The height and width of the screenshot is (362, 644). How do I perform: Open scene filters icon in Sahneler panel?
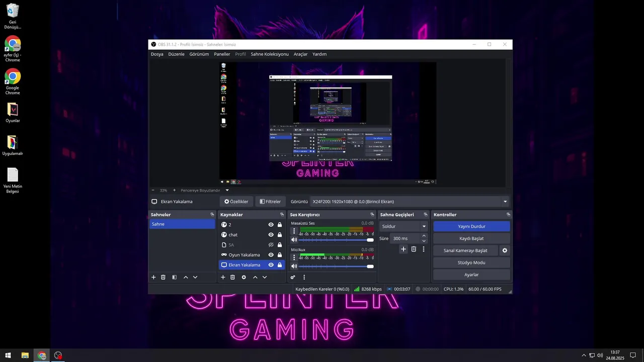(174, 277)
